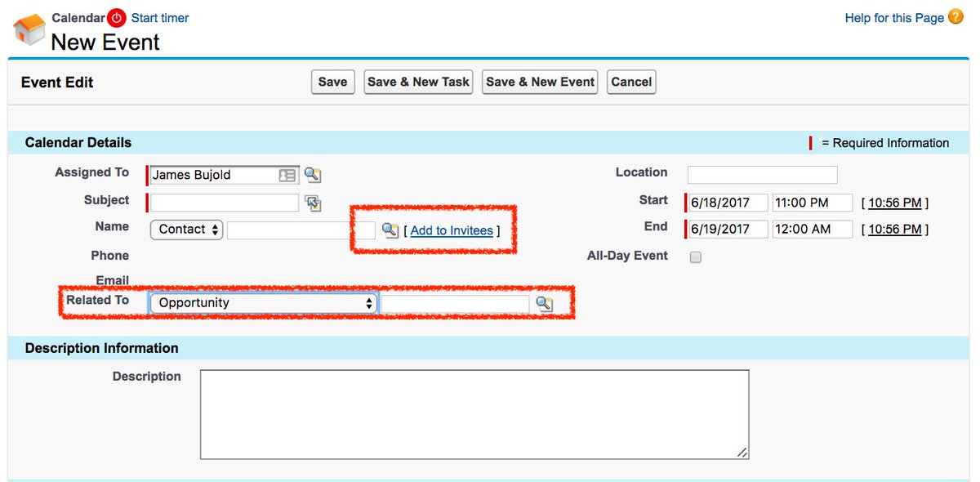Click the Required Information legend text
Viewport: 980px width, 482px height.
tap(885, 143)
